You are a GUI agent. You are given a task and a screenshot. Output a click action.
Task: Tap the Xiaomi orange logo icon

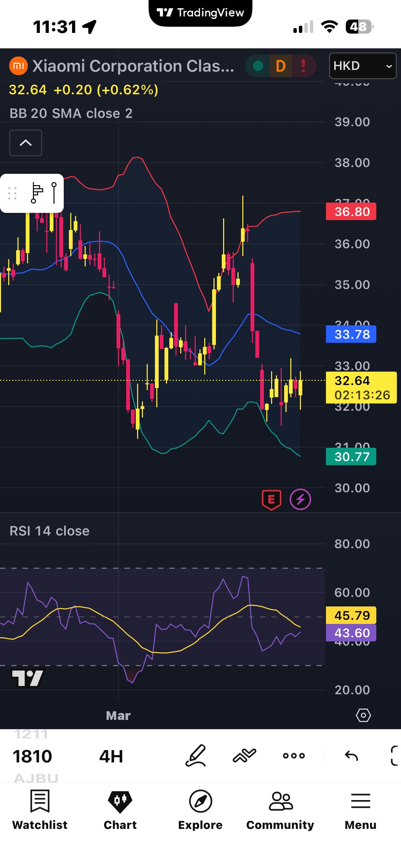19,66
